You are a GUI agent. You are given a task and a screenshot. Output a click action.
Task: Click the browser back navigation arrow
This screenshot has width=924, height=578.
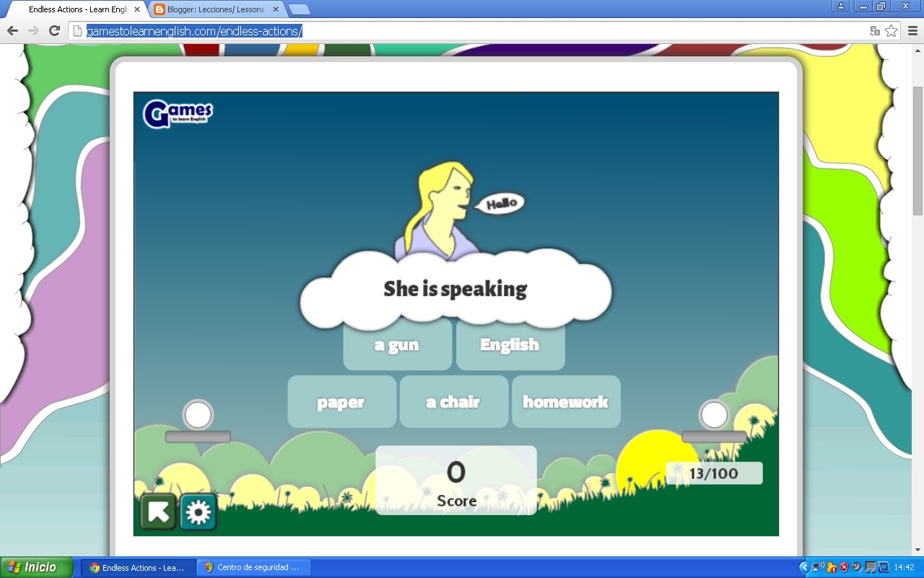coord(12,31)
